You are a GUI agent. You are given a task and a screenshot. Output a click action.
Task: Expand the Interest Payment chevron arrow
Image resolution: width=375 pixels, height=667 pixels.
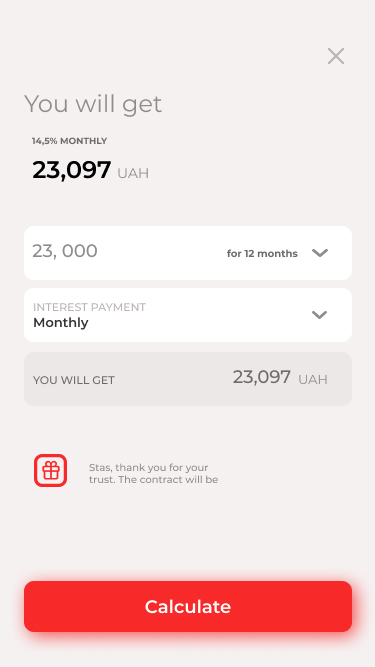pos(319,315)
